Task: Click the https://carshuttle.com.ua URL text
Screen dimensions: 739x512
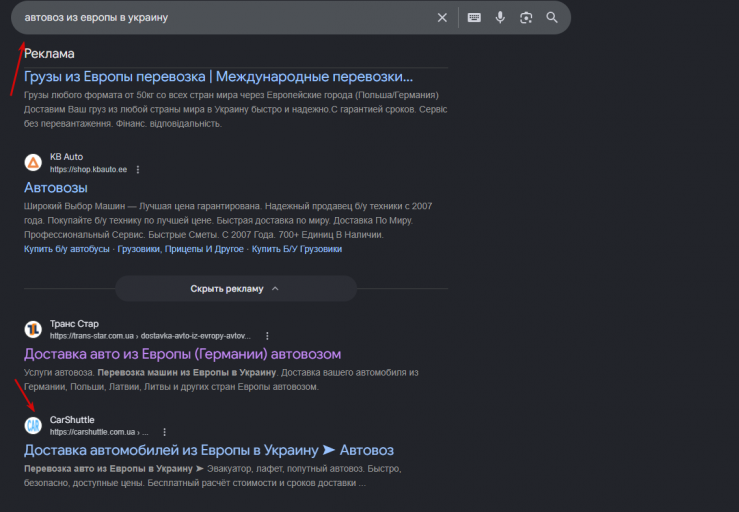Action: (99, 432)
